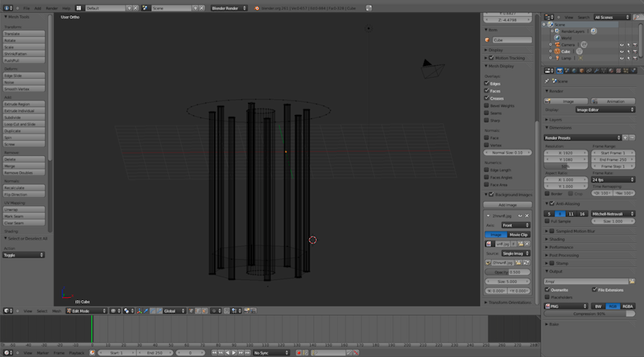Click the timeline record keyframe red button
The width and height of the screenshot is (644, 357).
click(x=299, y=352)
